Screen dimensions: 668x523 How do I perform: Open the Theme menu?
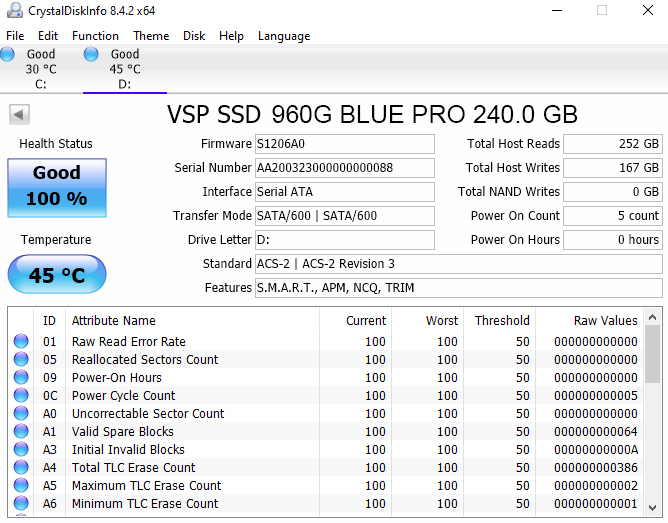coord(151,36)
